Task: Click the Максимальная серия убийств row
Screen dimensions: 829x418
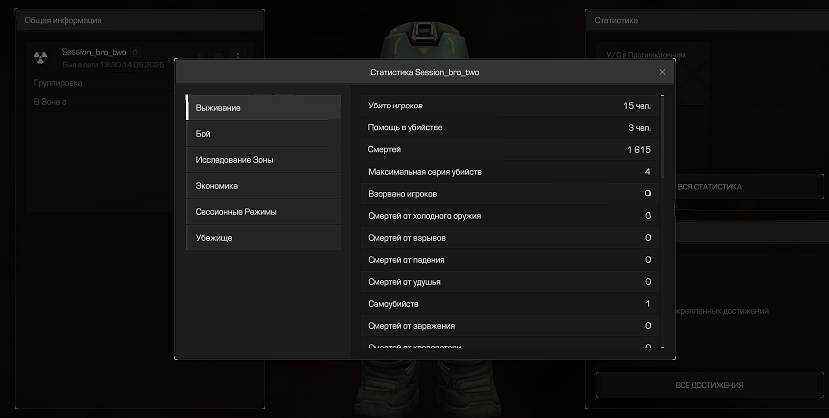Action: tap(509, 171)
